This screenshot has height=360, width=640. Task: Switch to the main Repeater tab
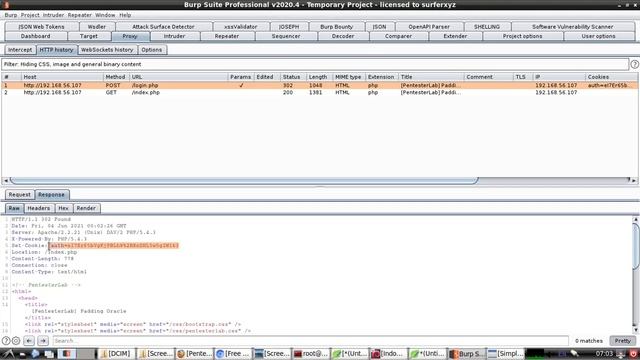coord(227,36)
